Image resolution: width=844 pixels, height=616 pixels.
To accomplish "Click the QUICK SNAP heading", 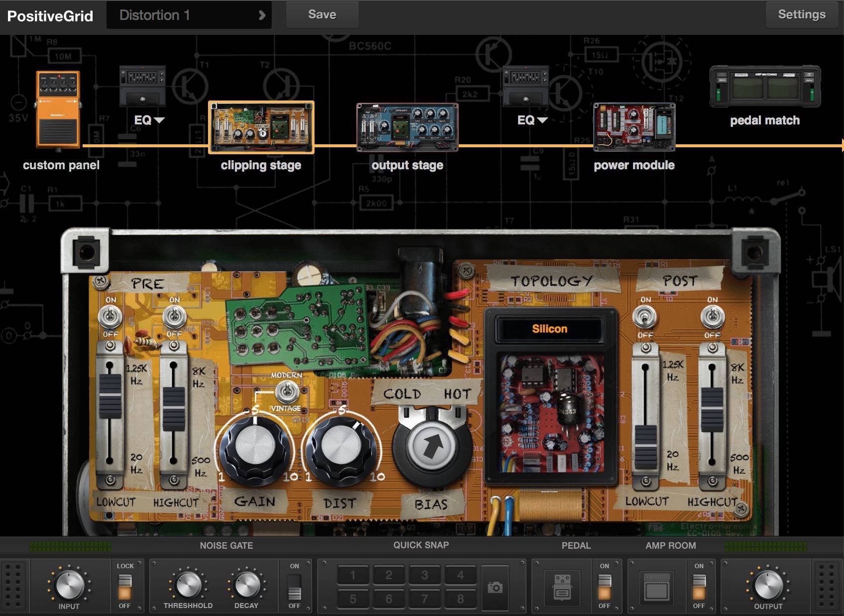I will tap(421, 545).
